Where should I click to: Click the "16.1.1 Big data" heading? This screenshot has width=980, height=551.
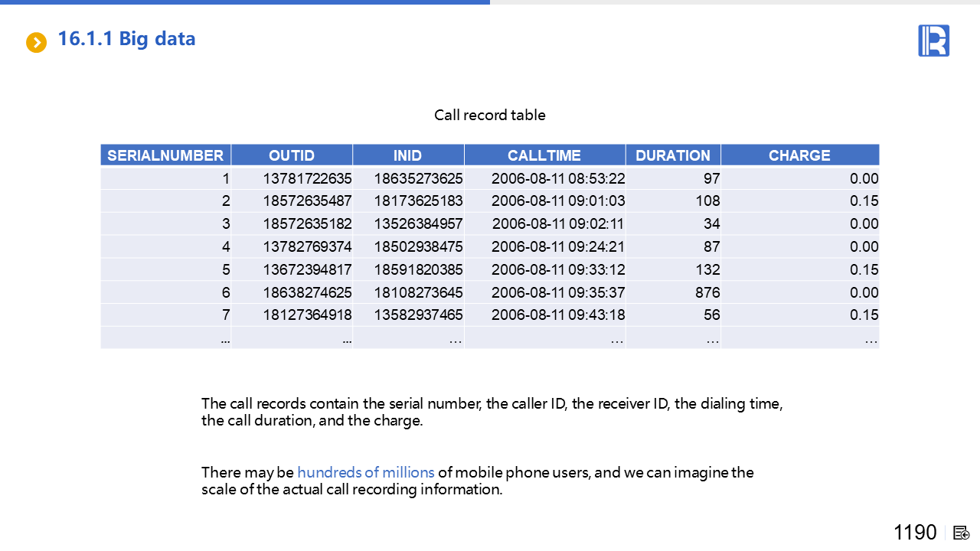[126, 39]
